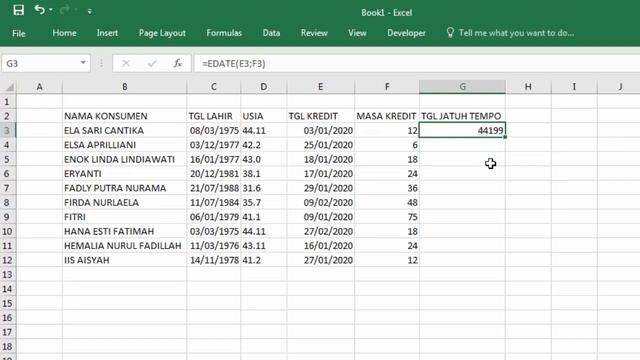
Task: Click the Tell me what you want box
Action: [516, 33]
